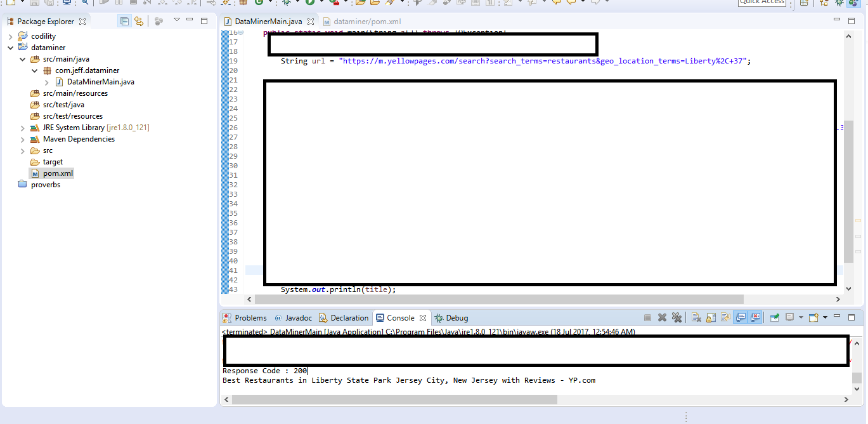Toggle Scroll Lock in the Console

711,317
